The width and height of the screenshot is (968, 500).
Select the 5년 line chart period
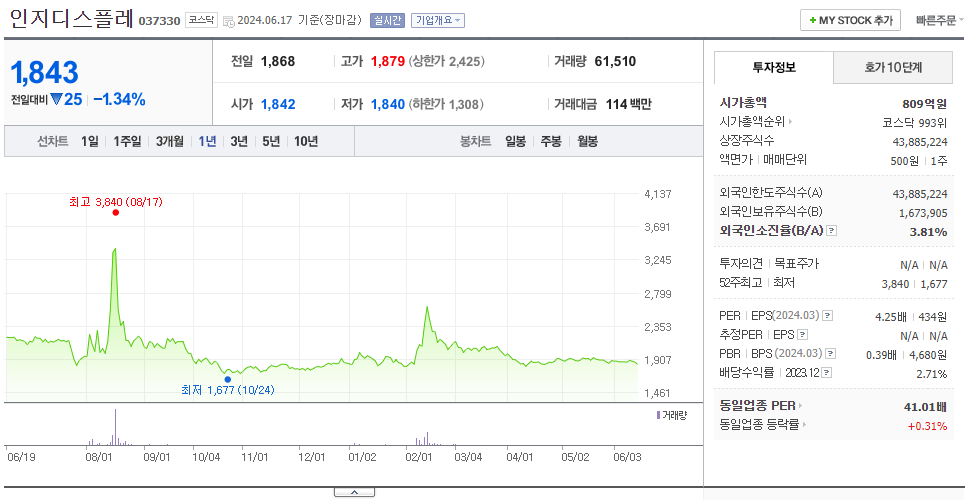(x=271, y=141)
